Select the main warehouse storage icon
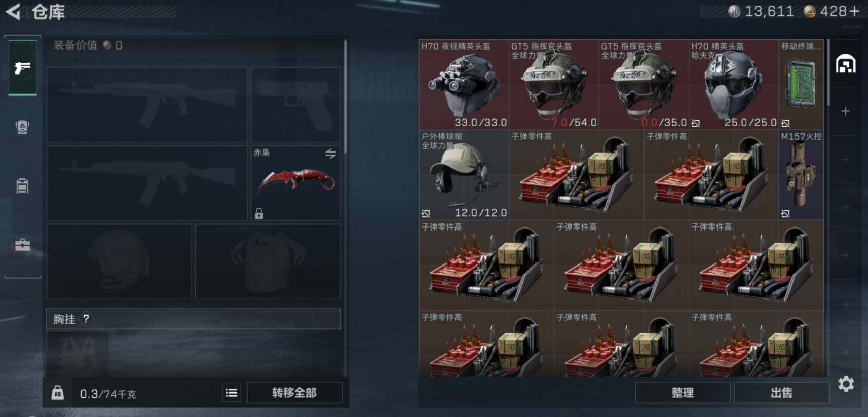 coord(846,64)
